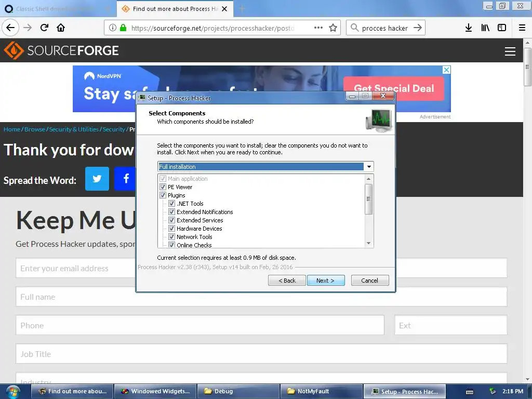Click Next in the setup wizard
This screenshot has width=532, height=399.
[x=326, y=281]
